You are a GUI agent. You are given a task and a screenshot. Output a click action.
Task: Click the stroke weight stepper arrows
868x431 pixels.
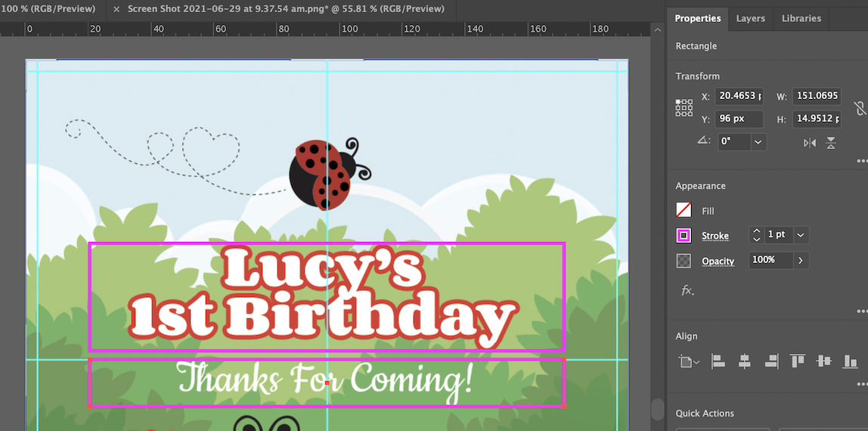(x=756, y=234)
